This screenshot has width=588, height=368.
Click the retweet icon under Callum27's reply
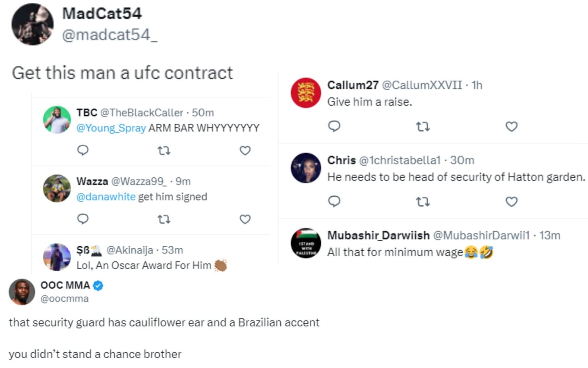[422, 126]
